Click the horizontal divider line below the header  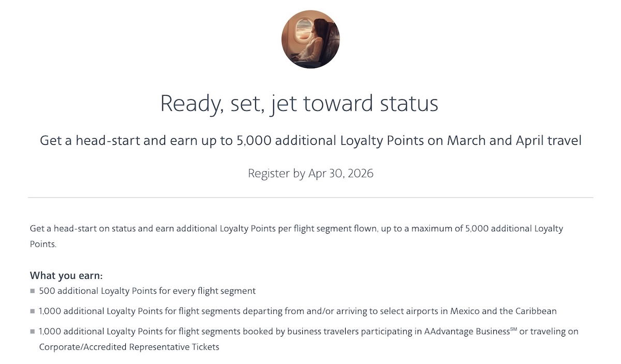(x=310, y=198)
